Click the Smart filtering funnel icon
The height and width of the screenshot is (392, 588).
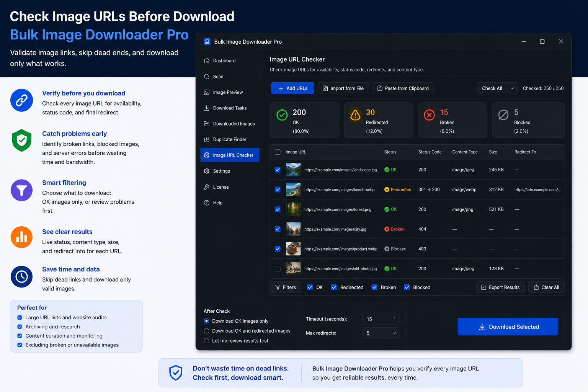tap(22, 190)
